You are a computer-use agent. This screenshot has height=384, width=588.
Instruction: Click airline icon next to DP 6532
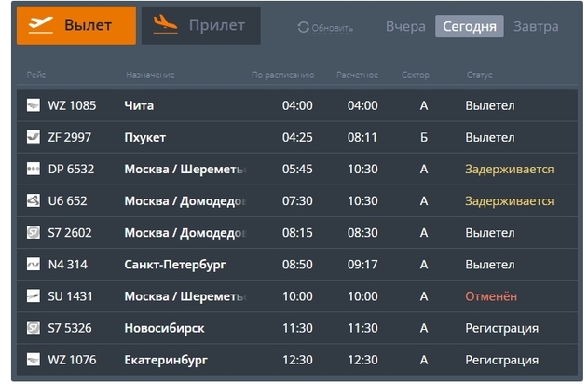(34, 170)
